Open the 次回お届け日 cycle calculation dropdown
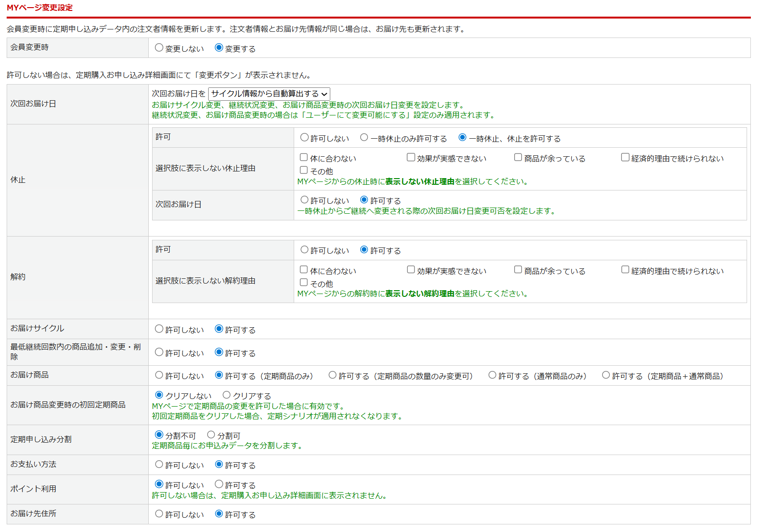This screenshot has height=532, width=758. [x=269, y=94]
